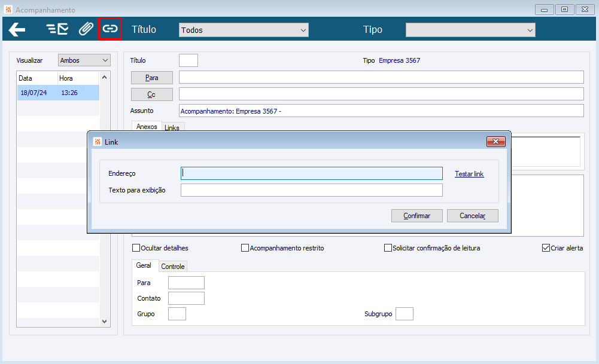Tick the Ocultar detalhes checkbox
Image resolution: width=599 pixels, height=364 pixels.
coord(136,248)
